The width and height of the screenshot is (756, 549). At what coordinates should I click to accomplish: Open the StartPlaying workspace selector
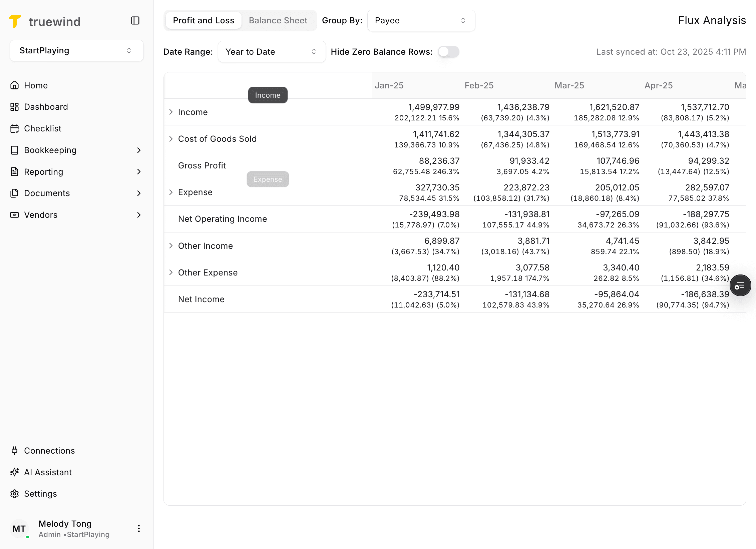76,50
